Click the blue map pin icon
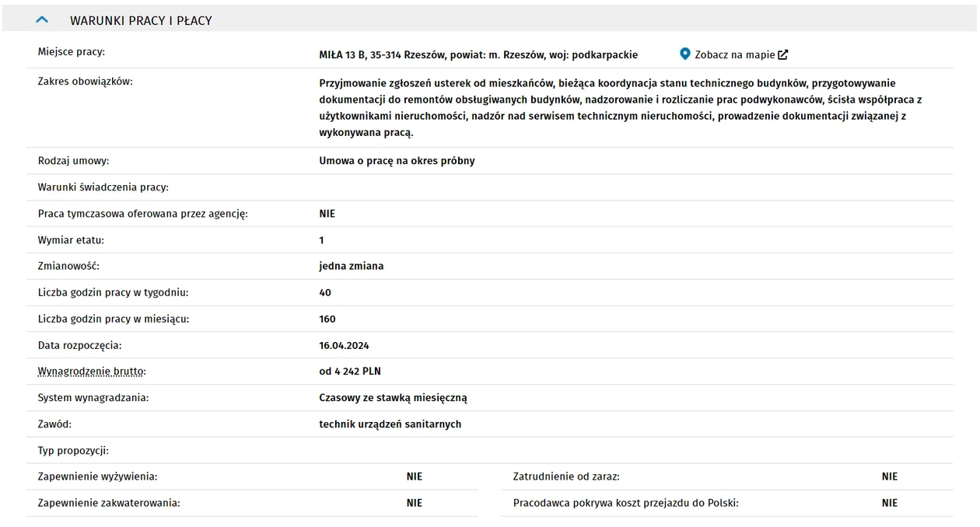 coord(684,54)
